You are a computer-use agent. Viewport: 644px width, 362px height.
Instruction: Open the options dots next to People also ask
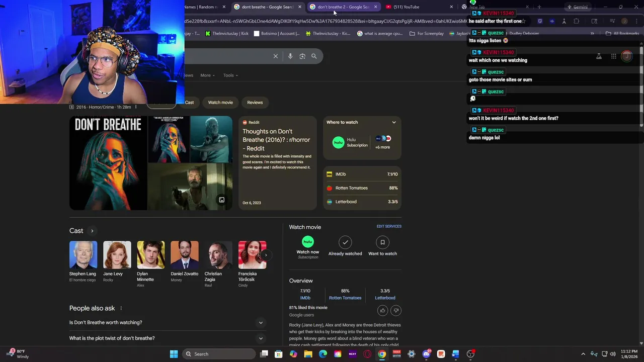pos(121,308)
